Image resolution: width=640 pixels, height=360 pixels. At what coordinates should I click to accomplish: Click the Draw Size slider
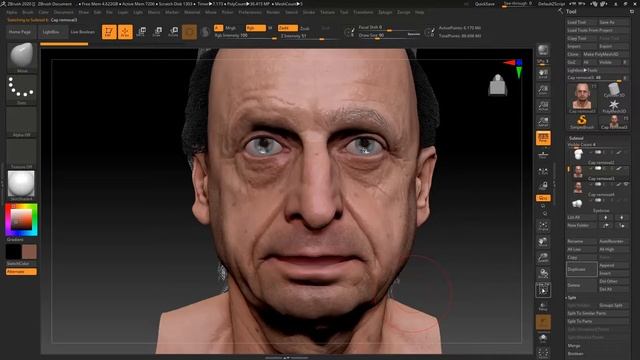tap(389, 36)
